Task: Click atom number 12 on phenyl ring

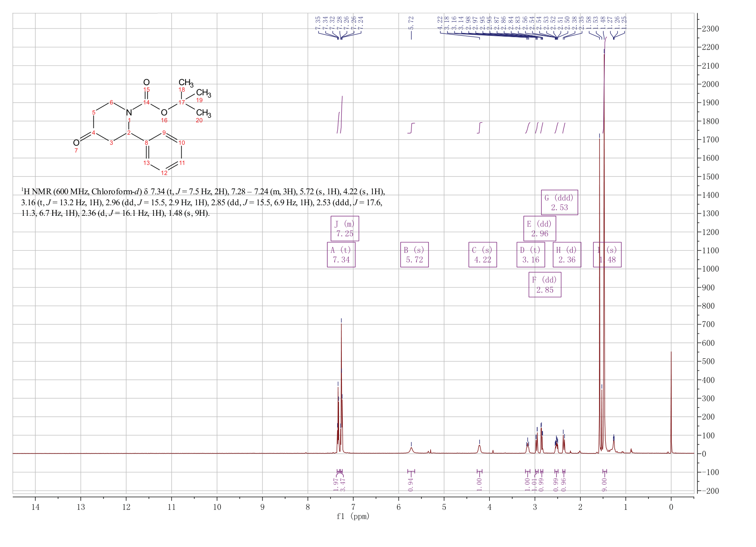Action: [164, 173]
